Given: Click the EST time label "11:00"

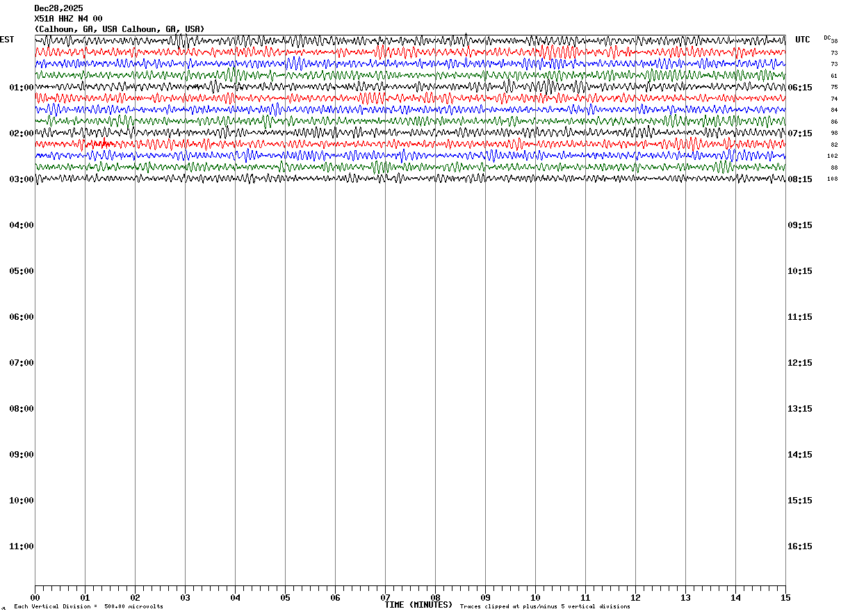Looking at the screenshot, I should tap(22, 546).
